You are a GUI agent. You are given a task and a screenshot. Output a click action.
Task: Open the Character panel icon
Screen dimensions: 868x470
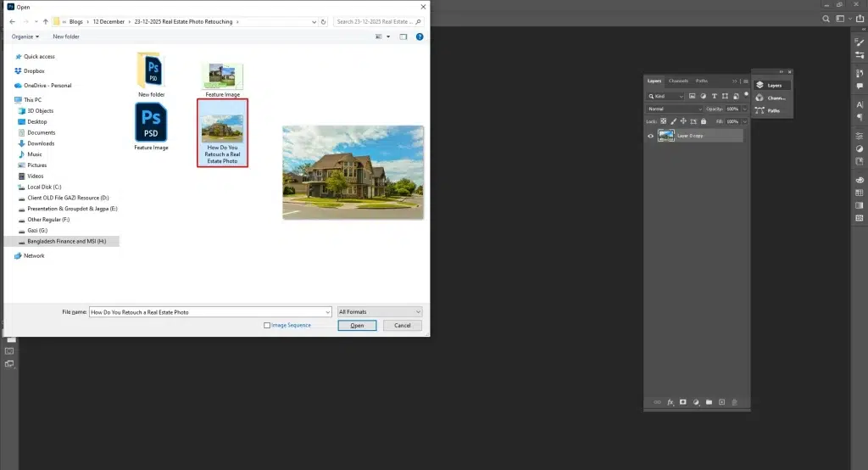pyautogui.click(x=860, y=104)
